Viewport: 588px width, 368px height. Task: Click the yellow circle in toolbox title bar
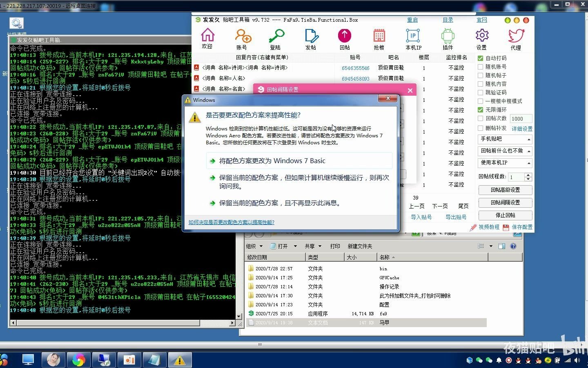click(x=517, y=20)
